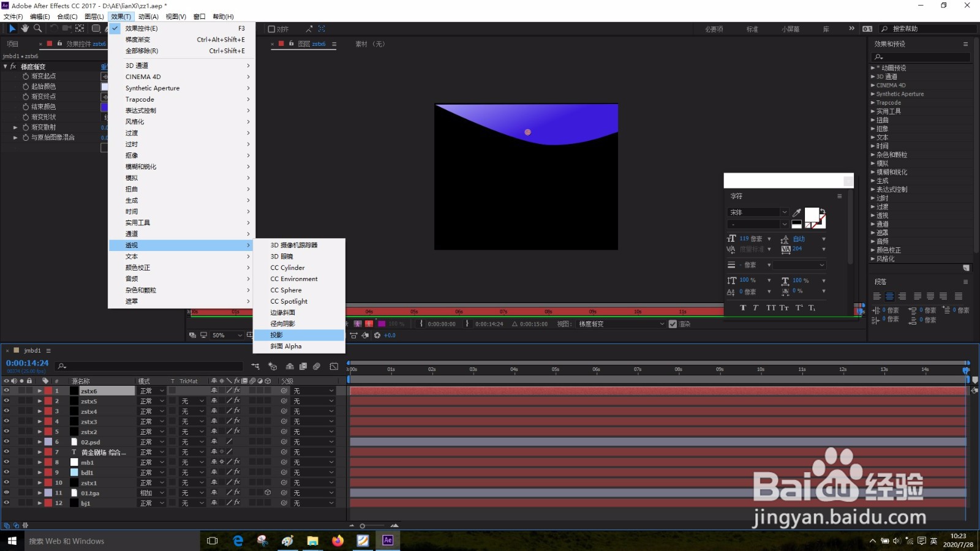Open File Explorer from taskbar

click(313, 541)
